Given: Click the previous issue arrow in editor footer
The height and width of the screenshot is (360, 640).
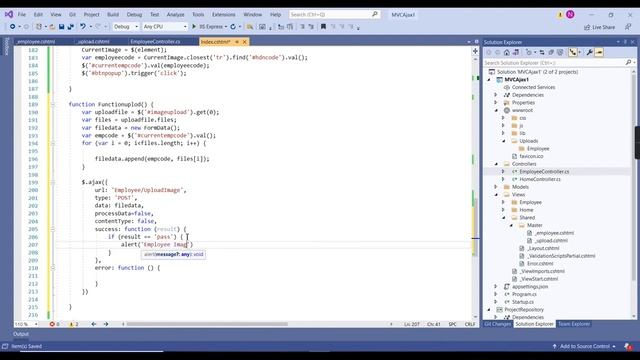Looking at the screenshot, I should point(94,324).
